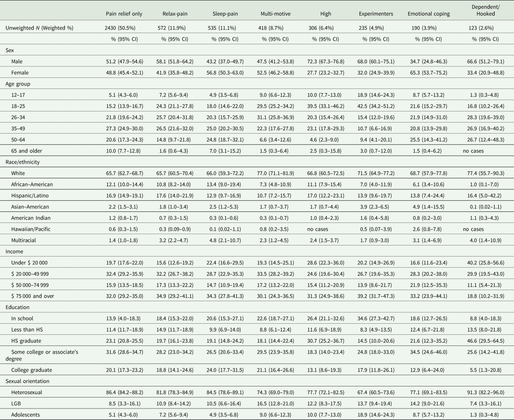
Task: Click the 'Unweighted N (Weighted %)' row label
Action: [x=39, y=28]
